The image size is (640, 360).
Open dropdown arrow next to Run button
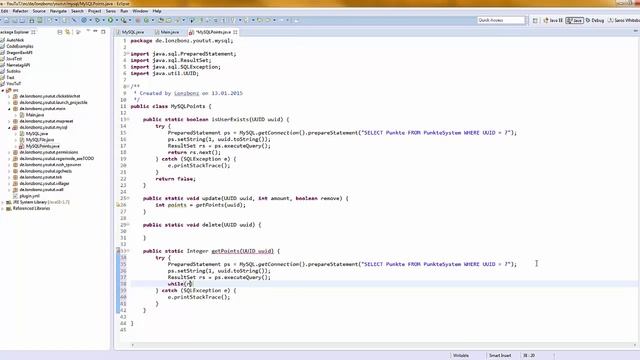[116, 20]
